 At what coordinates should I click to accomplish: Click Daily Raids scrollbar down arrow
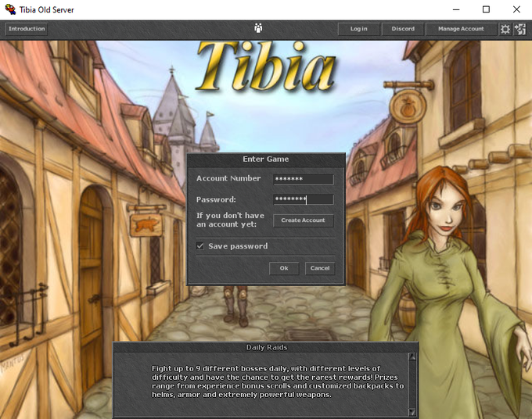(412, 412)
